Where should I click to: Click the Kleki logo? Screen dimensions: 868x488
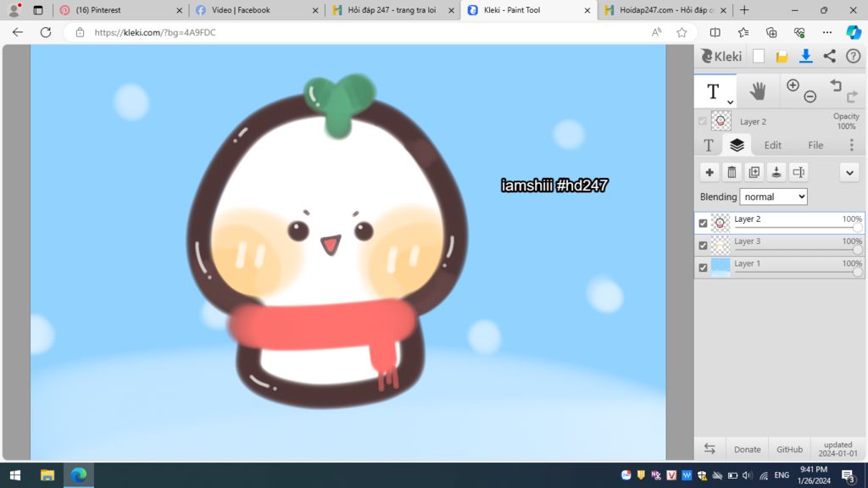721,57
